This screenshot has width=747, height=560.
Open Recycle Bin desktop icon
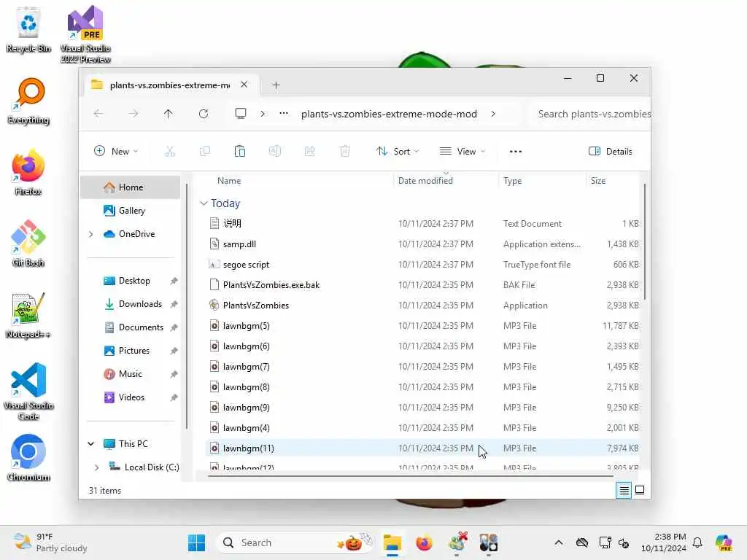coord(28,31)
